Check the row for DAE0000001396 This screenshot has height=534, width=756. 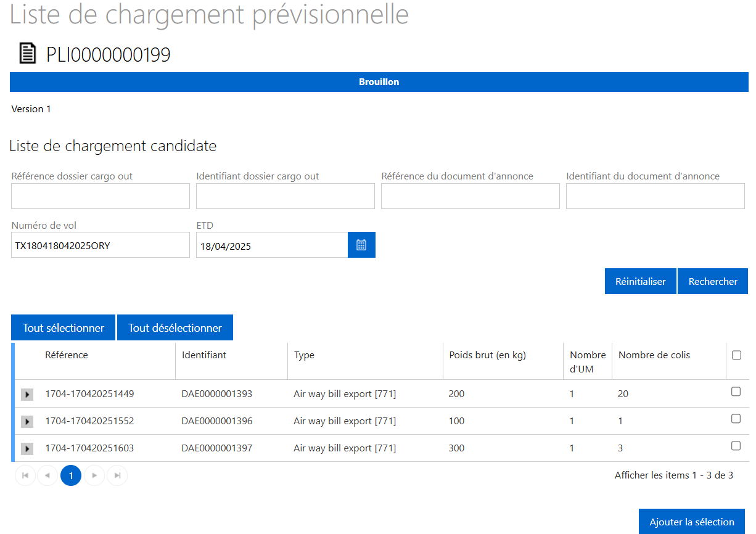[x=736, y=419]
